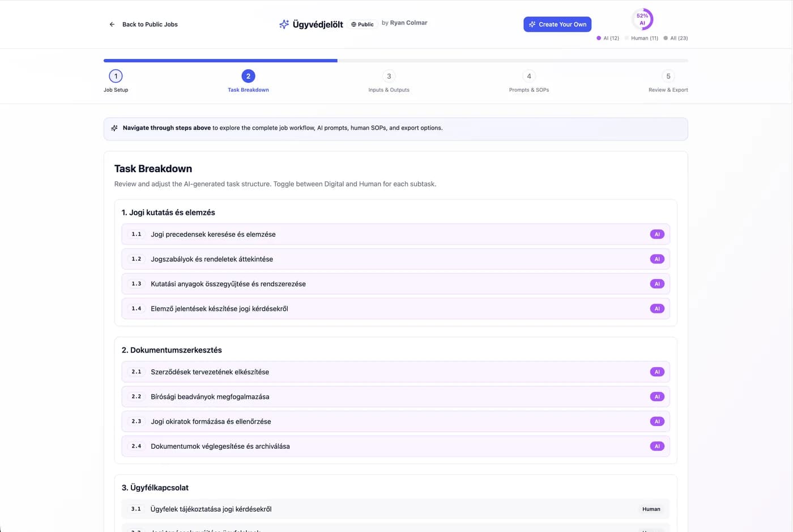Toggle AI badge for Jogszabályok és rendeletek áttekintése

point(657,259)
